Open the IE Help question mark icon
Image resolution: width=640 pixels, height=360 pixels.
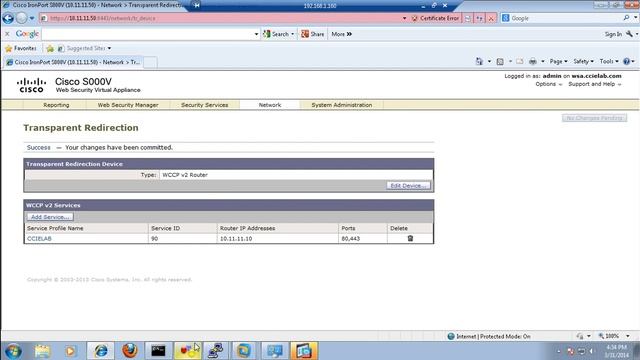(x=627, y=62)
